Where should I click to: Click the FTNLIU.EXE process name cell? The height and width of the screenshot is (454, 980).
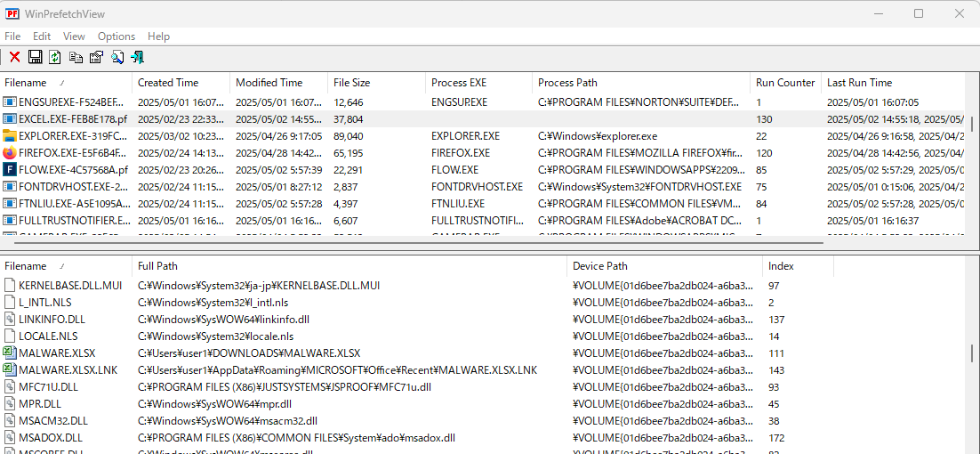point(457,203)
